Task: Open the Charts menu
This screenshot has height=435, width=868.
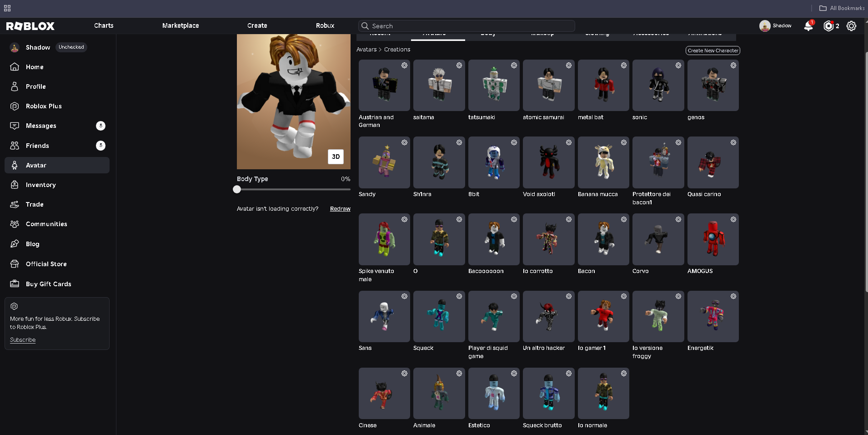Action: click(x=104, y=25)
